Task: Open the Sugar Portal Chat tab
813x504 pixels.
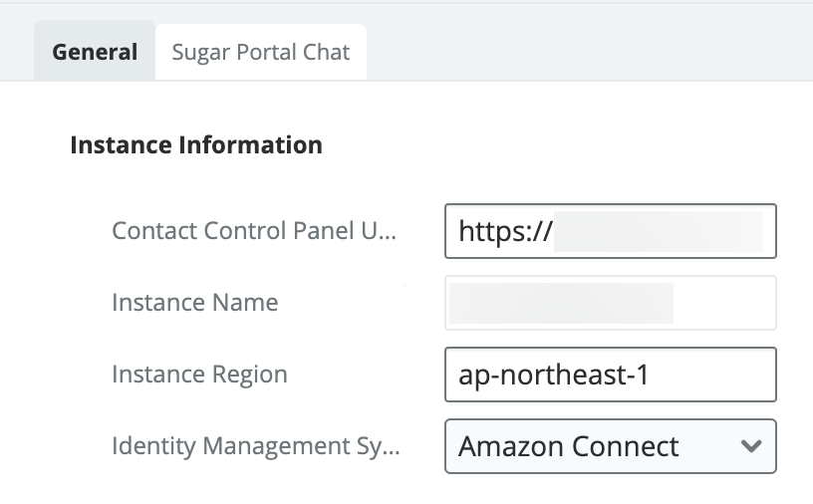Action: (x=260, y=52)
